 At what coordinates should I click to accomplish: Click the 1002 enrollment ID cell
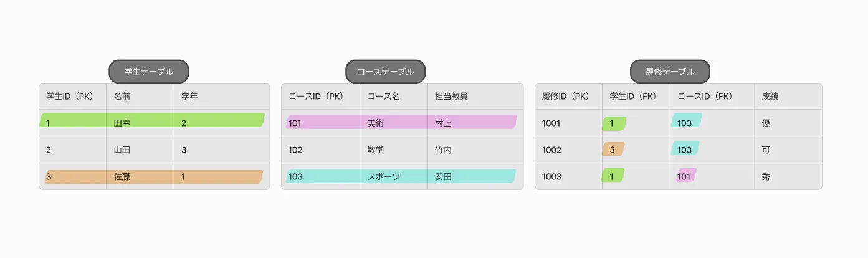[568, 150]
